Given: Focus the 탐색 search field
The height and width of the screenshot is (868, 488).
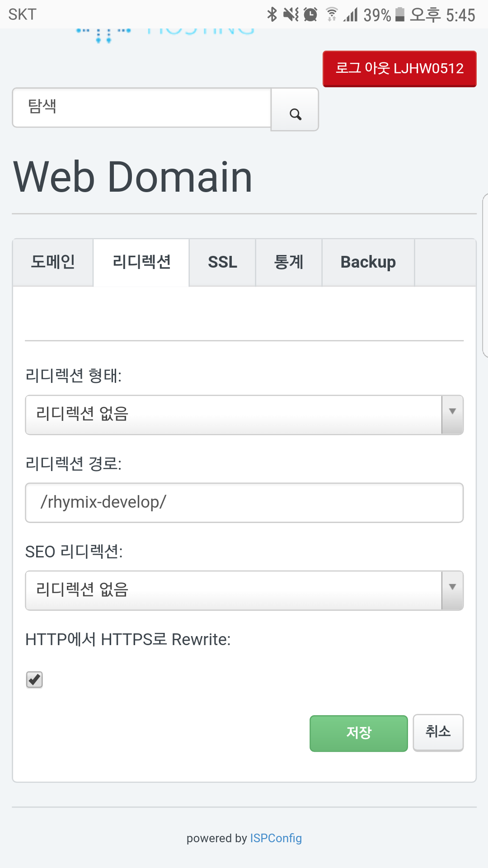Looking at the screenshot, I should (x=142, y=108).
